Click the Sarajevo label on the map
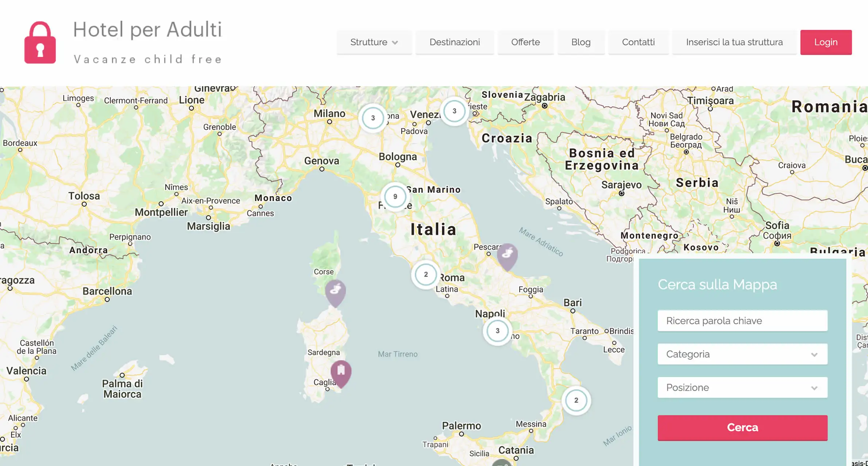Screen dimensions: 868x466 click(x=621, y=185)
